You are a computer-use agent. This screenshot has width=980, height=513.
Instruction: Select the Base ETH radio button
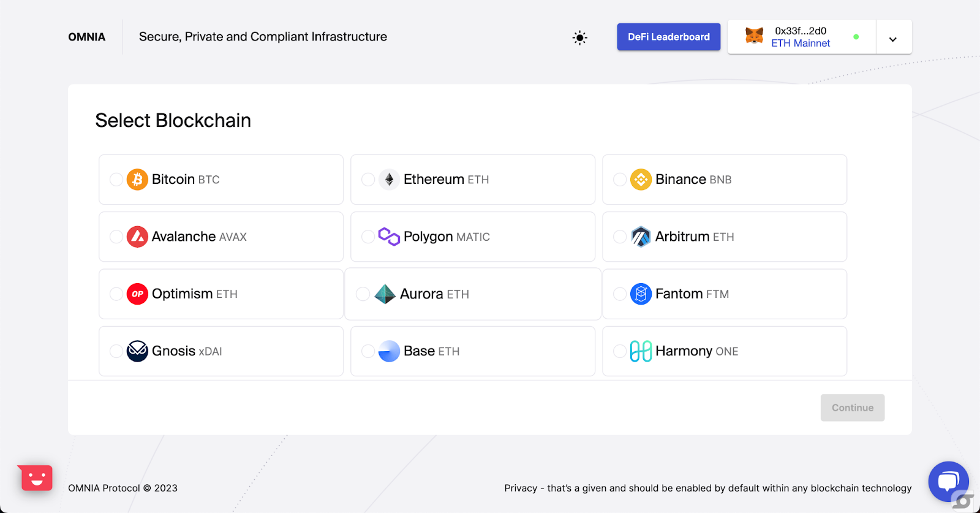pos(368,351)
